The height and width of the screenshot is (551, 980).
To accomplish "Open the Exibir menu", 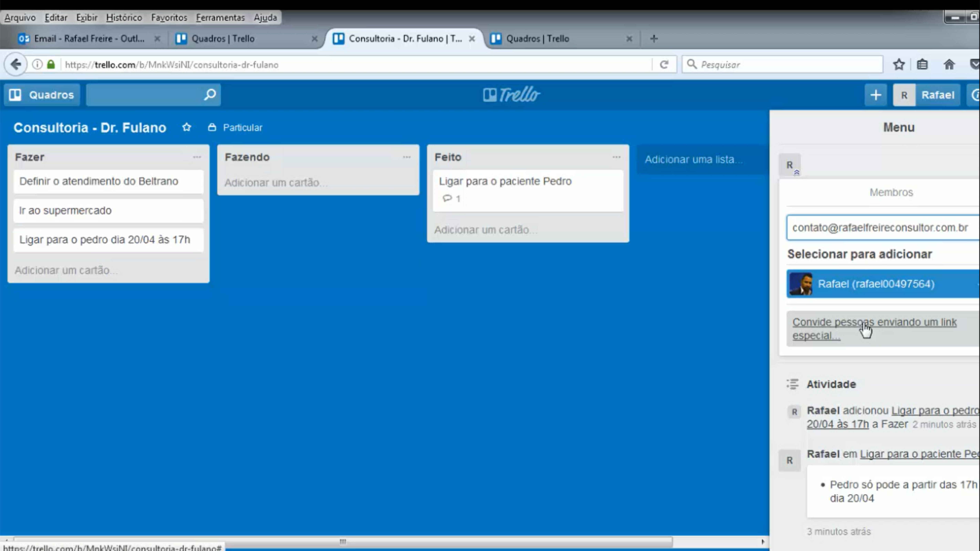I will pyautogui.click(x=87, y=18).
